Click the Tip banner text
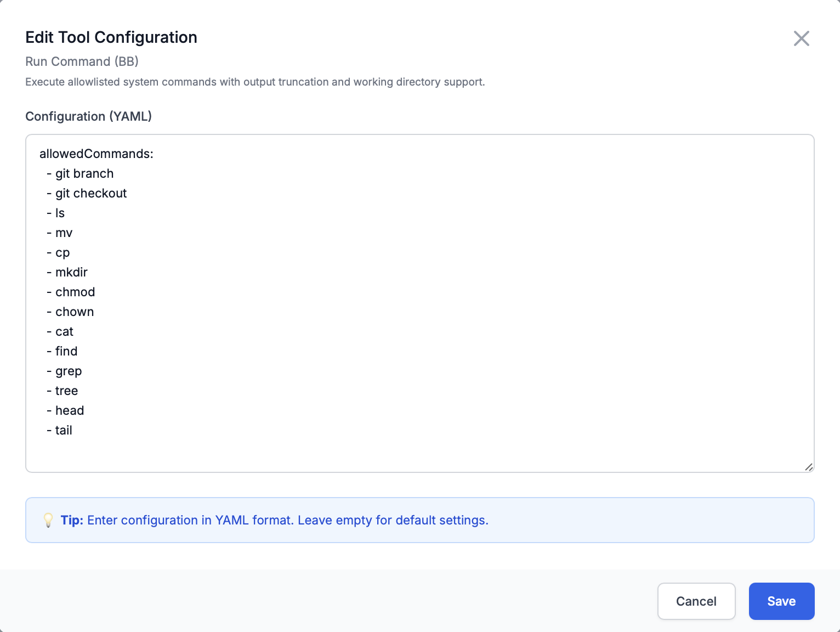The height and width of the screenshot is (632, 840). click(274, 520)
